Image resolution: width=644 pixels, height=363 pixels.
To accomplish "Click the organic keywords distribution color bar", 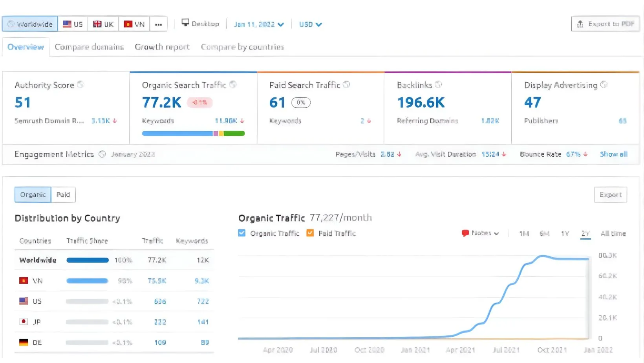I will [x=193, y=134].
